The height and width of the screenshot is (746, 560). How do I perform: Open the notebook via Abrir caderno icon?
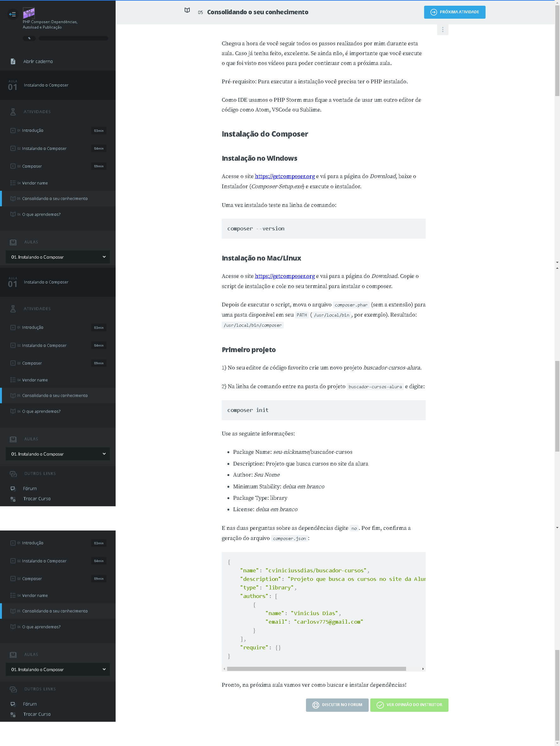(x=13, y=61)
